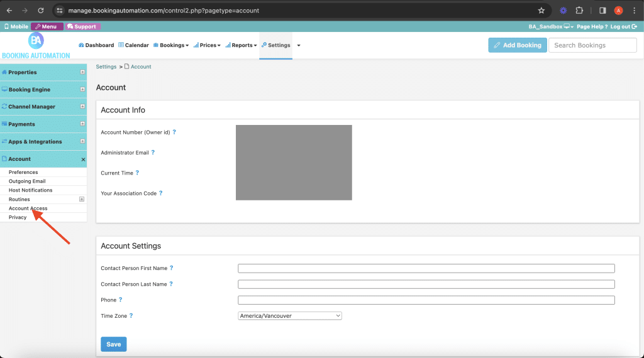Open Reports dropdown menu
644x358 pixels.
[x=241, y=45]
